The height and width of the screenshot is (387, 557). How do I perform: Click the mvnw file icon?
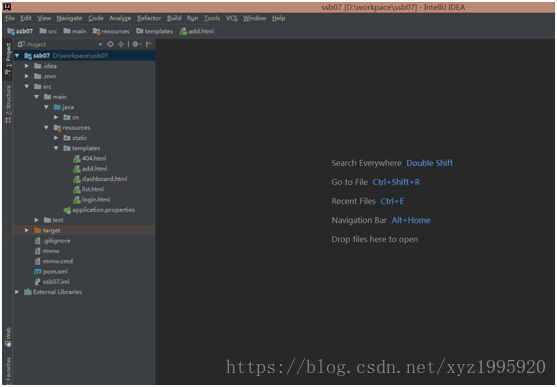coord(38,251)
